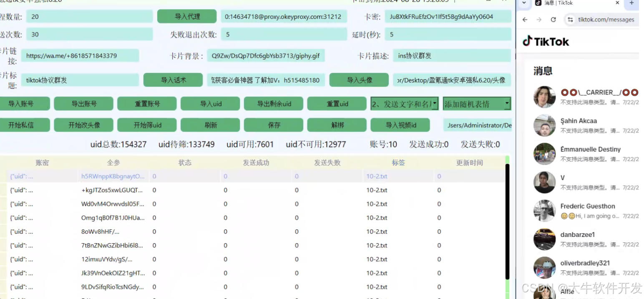Click the field showing value 30
This screenshot has width=644, height=299.
coord(89,34)
